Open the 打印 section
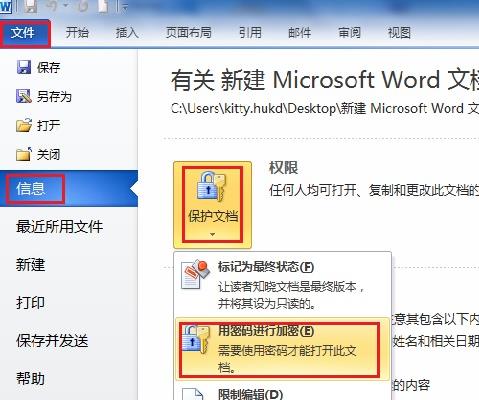Viewport: 479px width, 400px height. [30, 303]
